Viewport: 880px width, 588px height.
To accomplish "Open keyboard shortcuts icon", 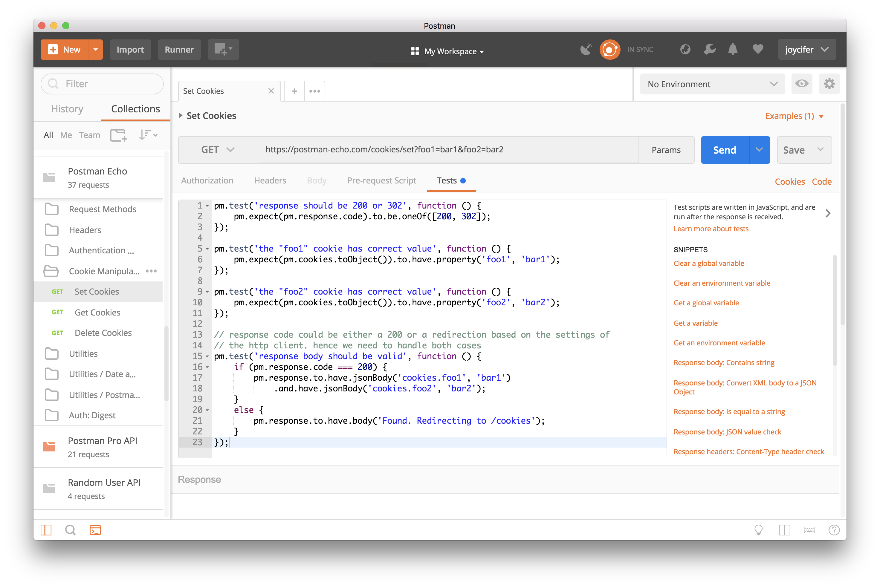I will click(809, 530).
